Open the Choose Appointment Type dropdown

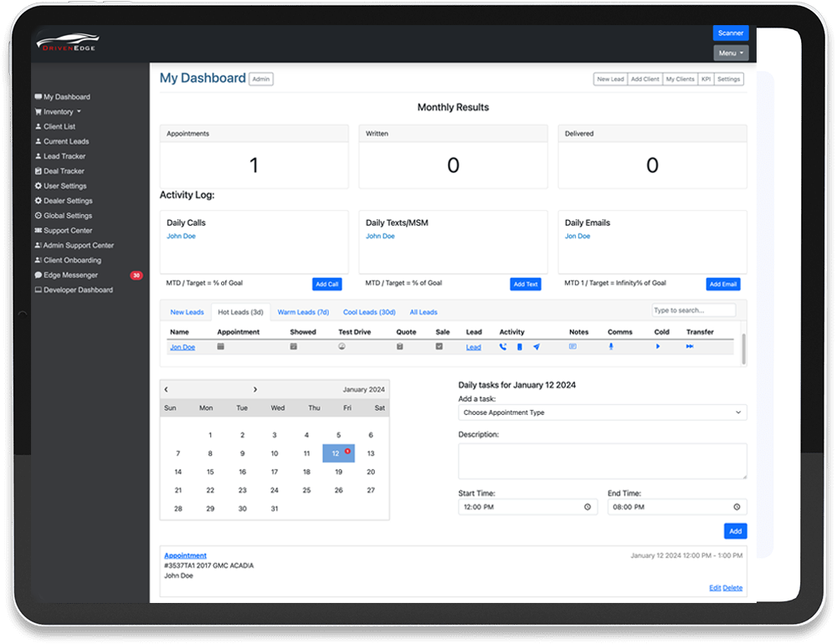[x=602, y=412]
